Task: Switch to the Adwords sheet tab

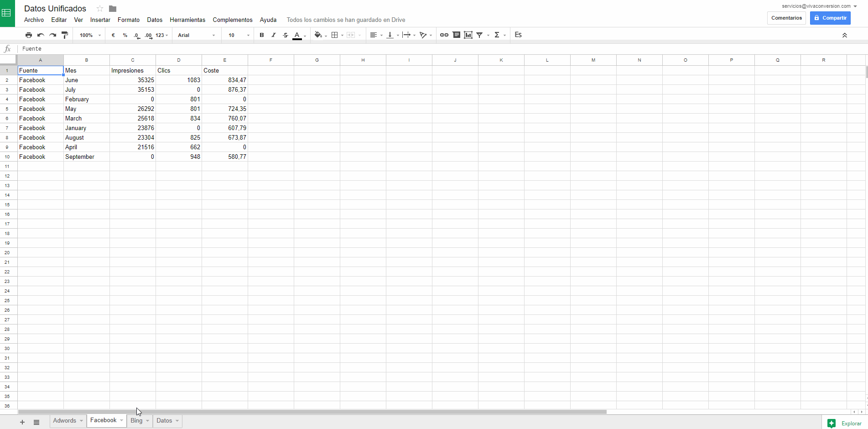Action: coord(64,421)
